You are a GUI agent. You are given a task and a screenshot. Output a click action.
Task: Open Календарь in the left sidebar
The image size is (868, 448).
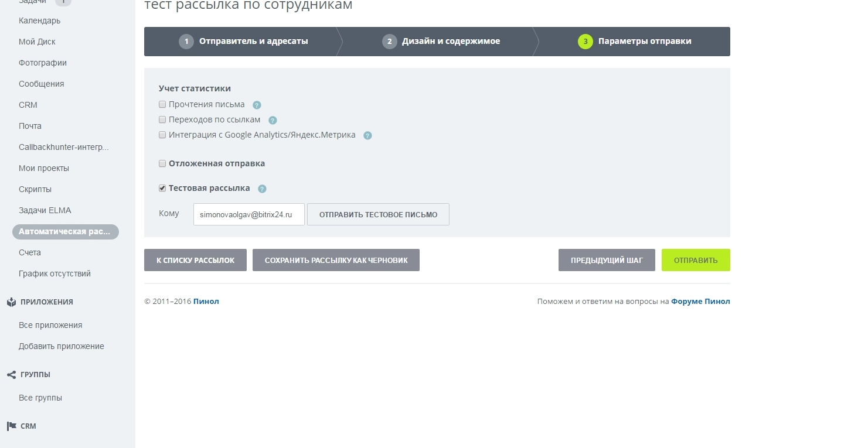pyautogui.click(x=39, y=21)
